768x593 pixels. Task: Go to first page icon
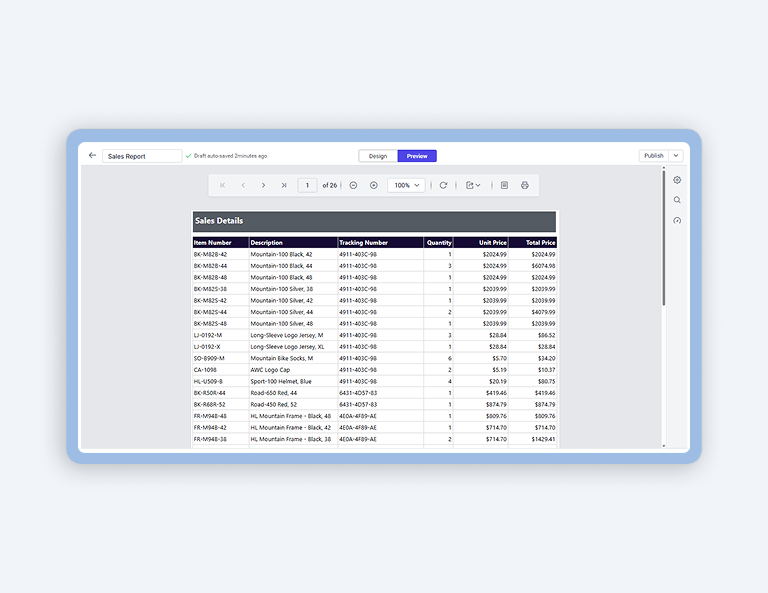point(222,185)
